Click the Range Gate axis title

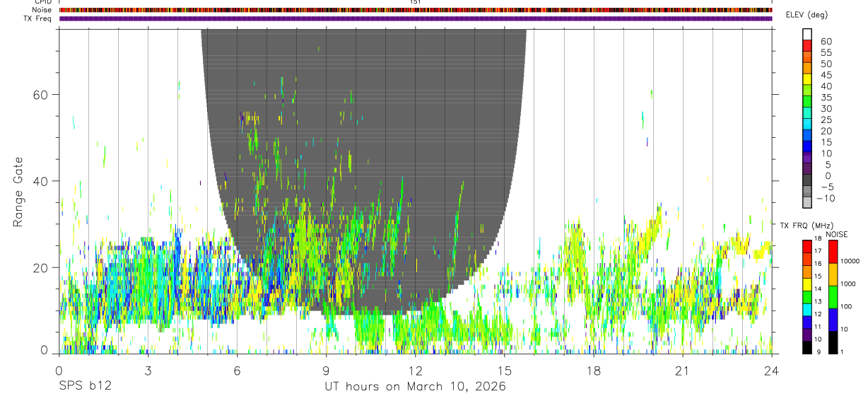18,191
